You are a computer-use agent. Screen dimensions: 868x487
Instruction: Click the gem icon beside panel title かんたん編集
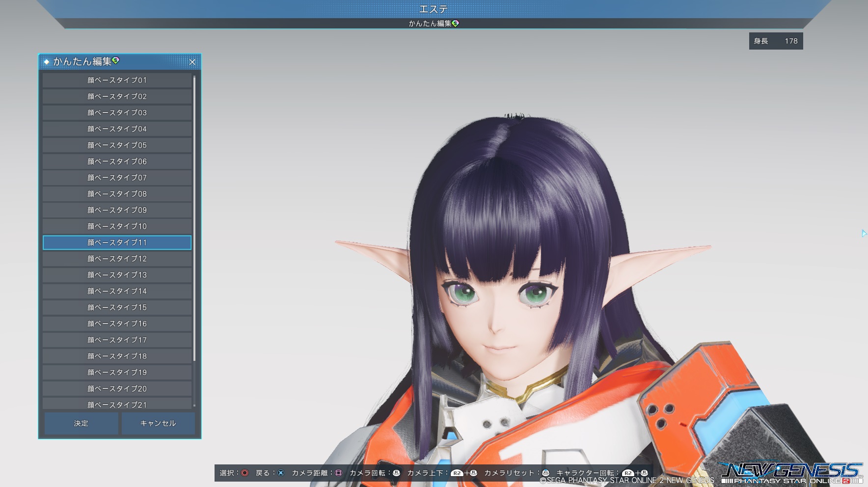click(116, 60)
